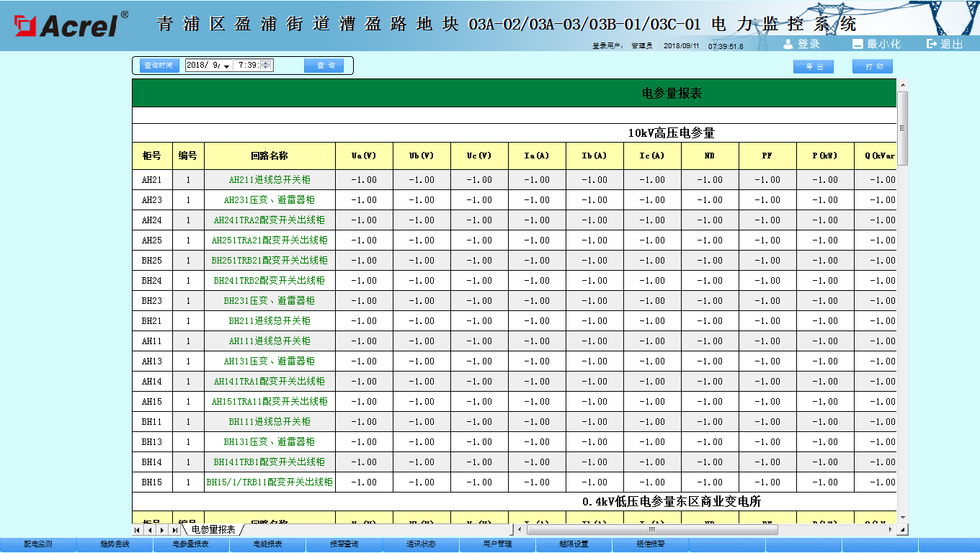Screen dimensions: 980x553
Task: Open 配电监测 in bottom menu
Action: [x=38, y=544]
